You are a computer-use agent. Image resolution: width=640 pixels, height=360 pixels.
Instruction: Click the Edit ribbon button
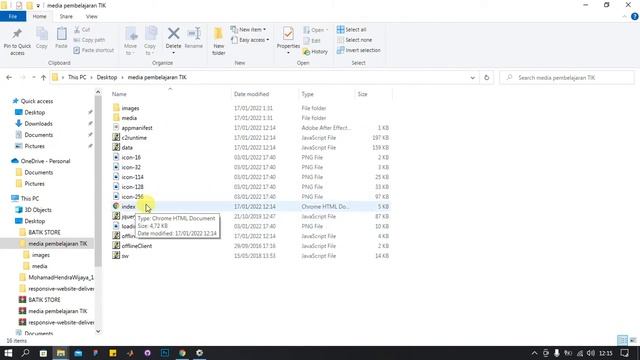(x=312, y=41)
